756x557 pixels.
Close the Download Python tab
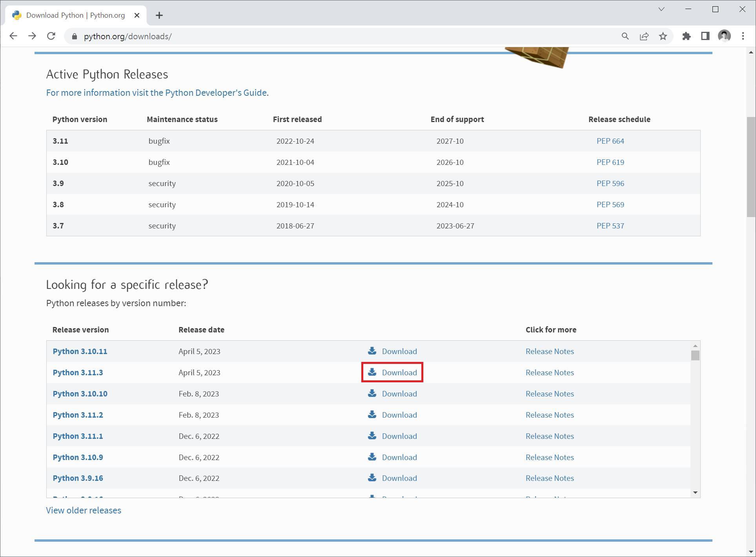click(137, 15)
